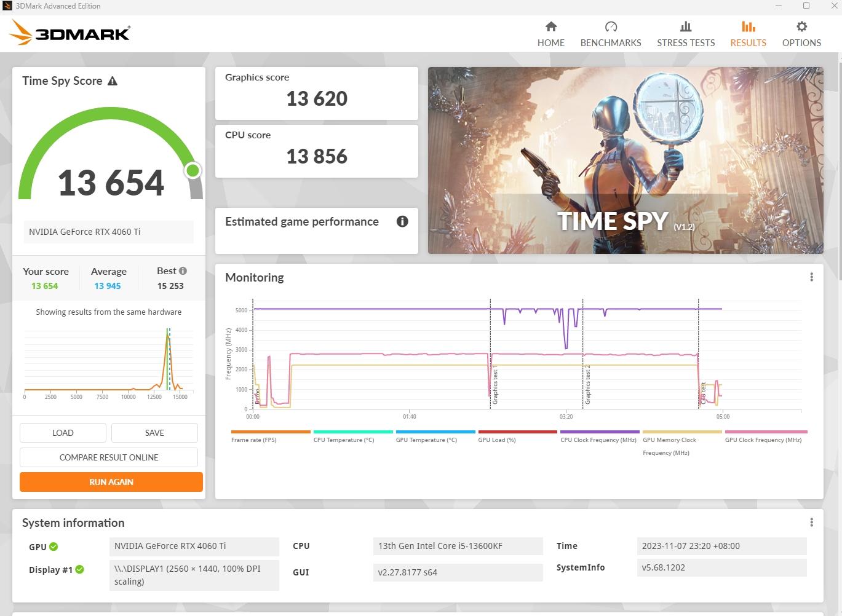Toggle GPU Clock Frequency legend item
Viewport: 842px width, 616px height.
pos(766,436)
